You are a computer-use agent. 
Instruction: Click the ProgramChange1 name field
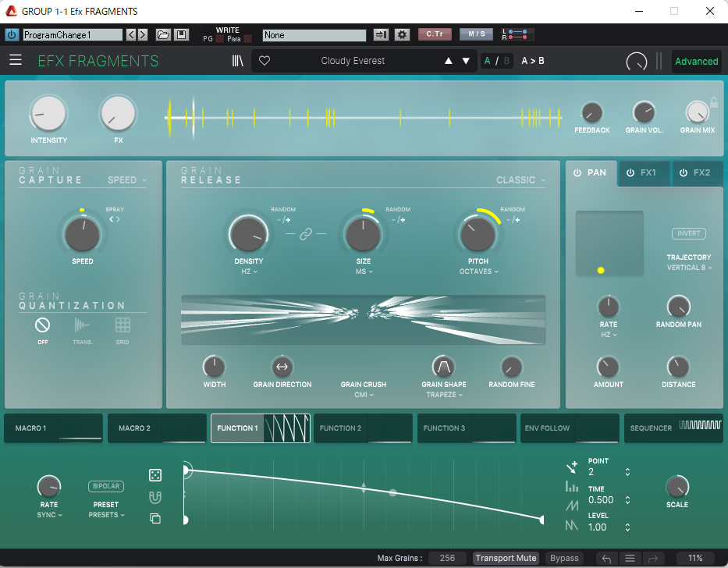point(73,35)
